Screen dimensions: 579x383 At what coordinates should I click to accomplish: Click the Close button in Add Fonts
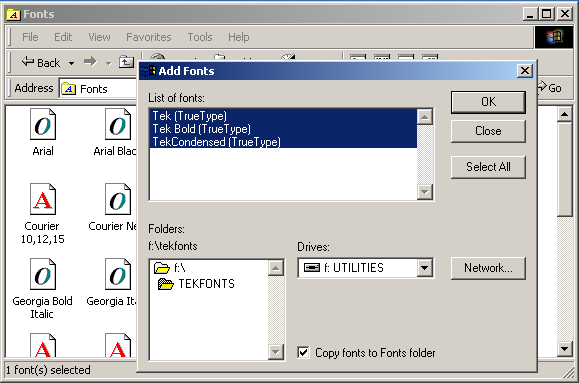(488, 131)
